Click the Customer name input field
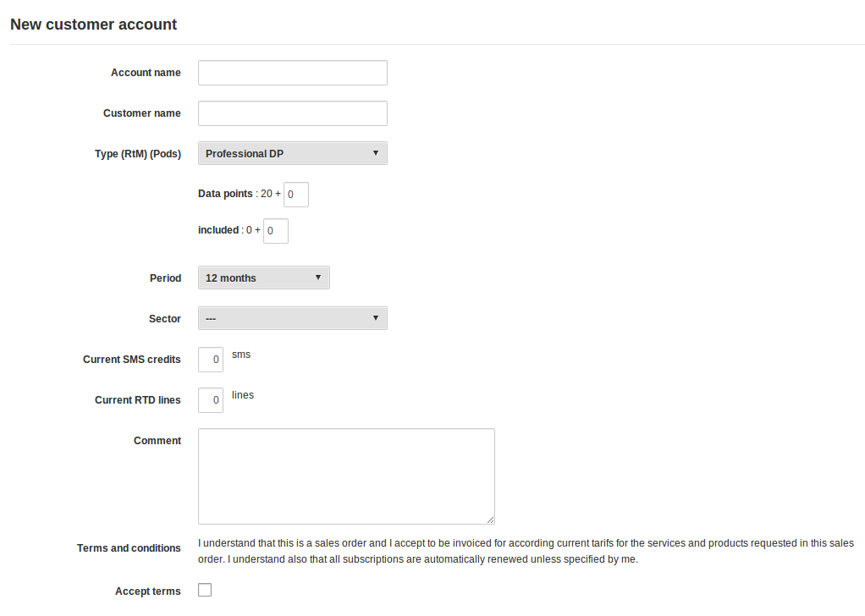865x616 pixels. (292, 113)
